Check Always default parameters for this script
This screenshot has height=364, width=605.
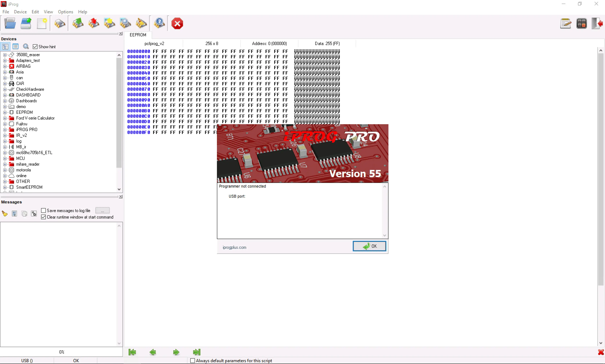point(193,361)
